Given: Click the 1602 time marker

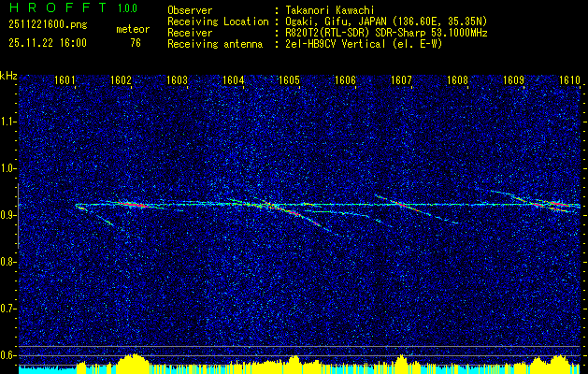Looking at the screenshot, I should click(x=121, y=80).
